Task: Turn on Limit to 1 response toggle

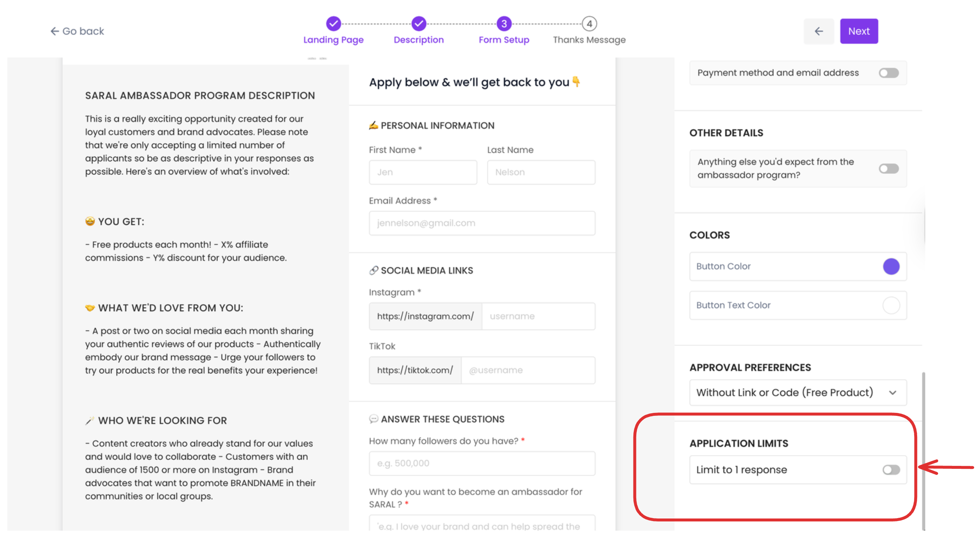Action: [891, 470]
